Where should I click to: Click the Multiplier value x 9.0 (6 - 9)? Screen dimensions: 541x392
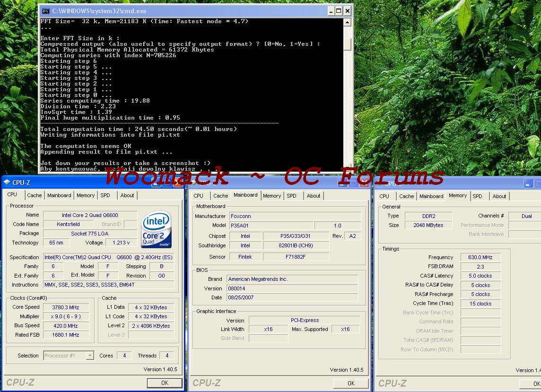[66, 316]
